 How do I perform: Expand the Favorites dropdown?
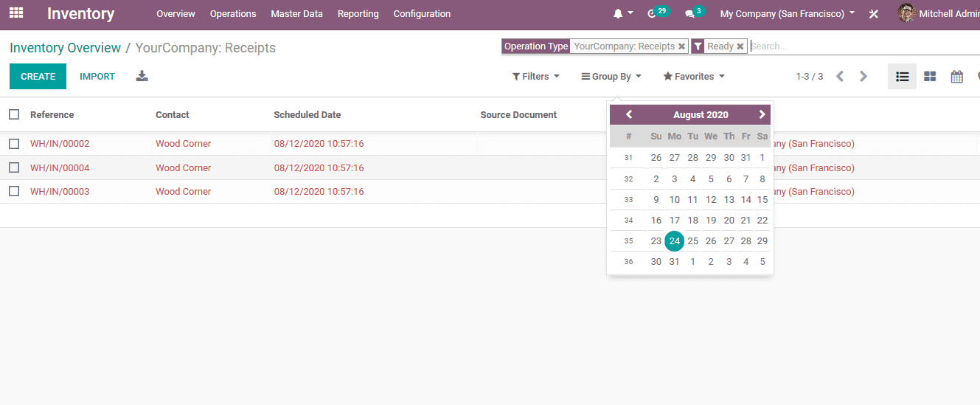coord(694,77)
